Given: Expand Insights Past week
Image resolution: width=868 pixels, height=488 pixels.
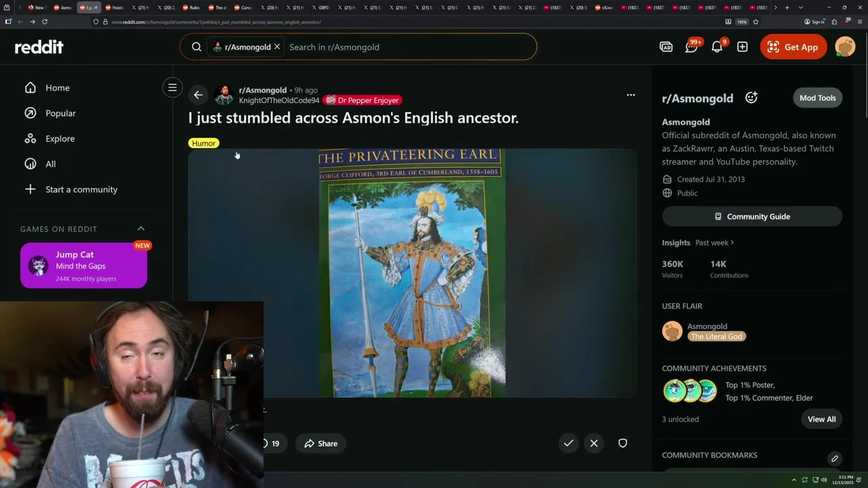Looking at the screenshot, I should [x=715, y=243].
